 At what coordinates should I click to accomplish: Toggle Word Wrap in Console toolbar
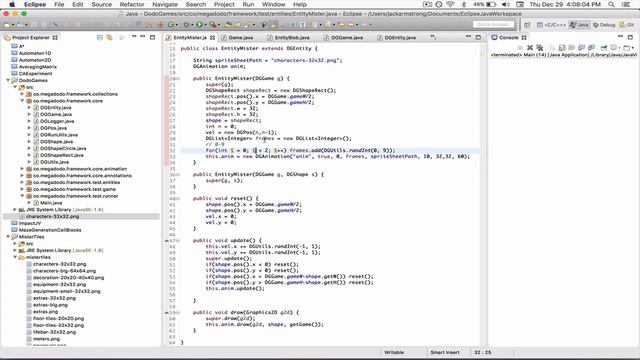pyautogui.click(x=572, y=48)
